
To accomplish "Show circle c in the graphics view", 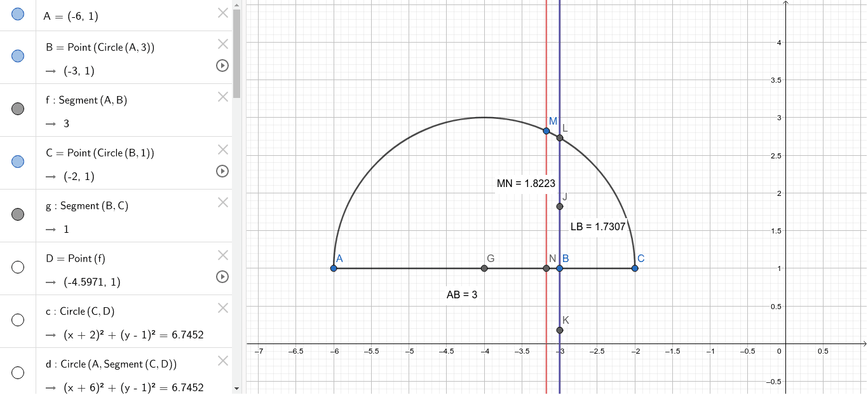I will [x=17, y=321].
